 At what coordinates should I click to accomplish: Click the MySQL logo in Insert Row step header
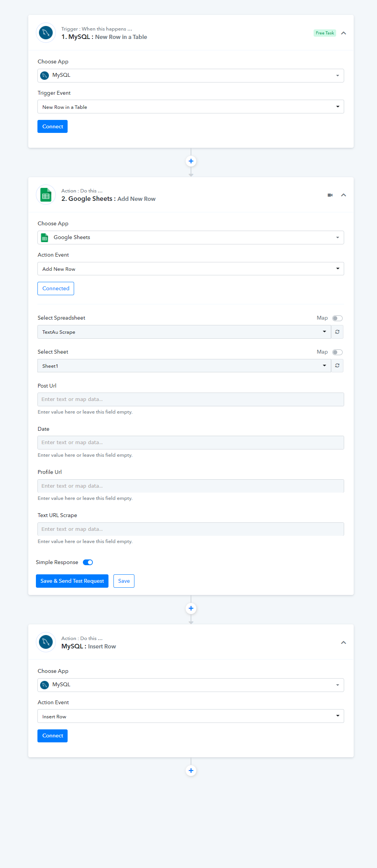pos(46,642)
